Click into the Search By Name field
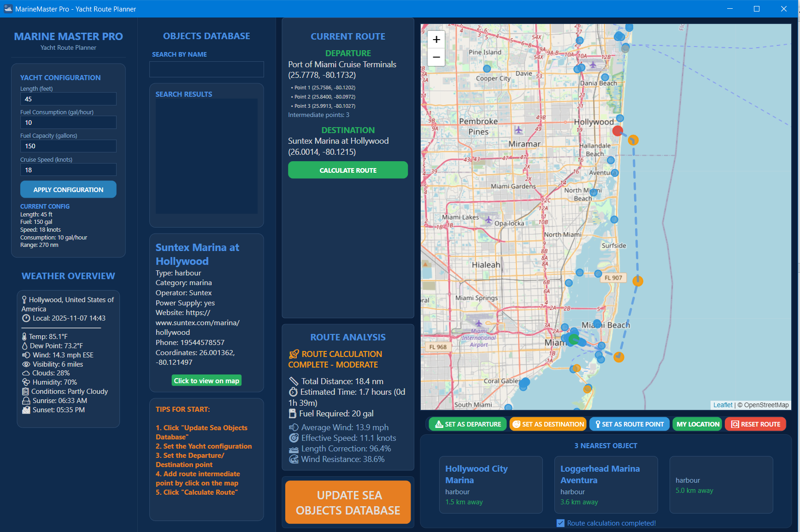 [x=206, y=70]
